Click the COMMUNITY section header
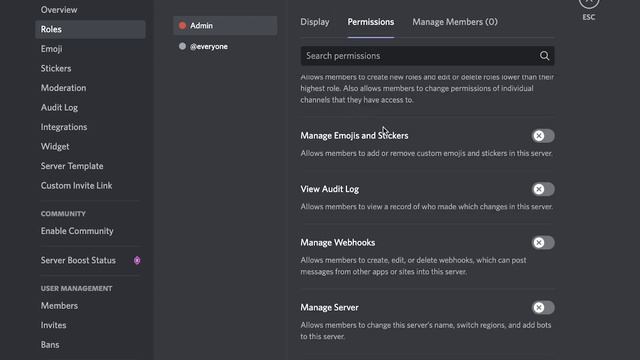The width and height of the screenshot is (640, 360). pyautogui.click(x=63, y=214)
